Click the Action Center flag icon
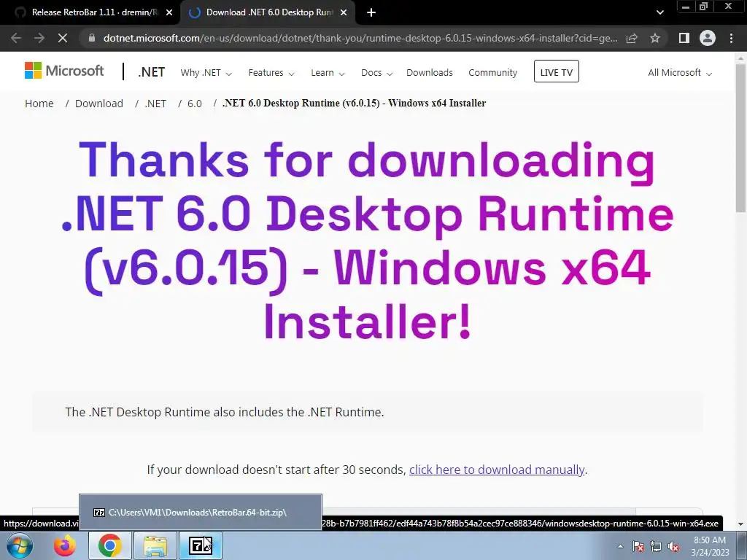747x560 pixels. tap(638, 546)
